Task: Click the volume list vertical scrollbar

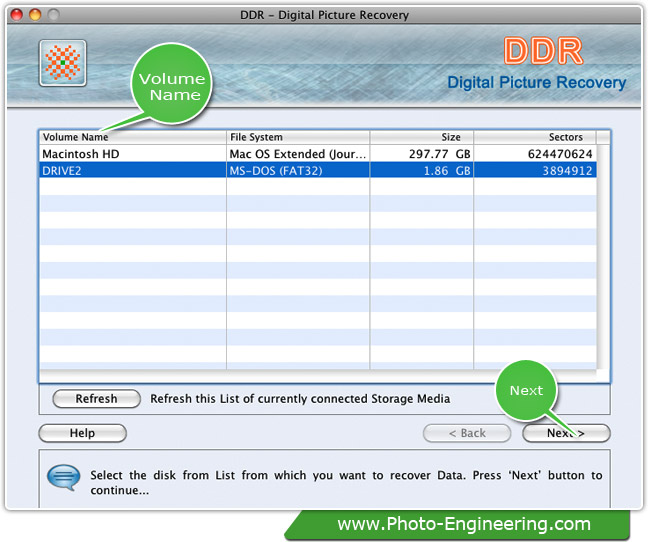Action: 603,256
